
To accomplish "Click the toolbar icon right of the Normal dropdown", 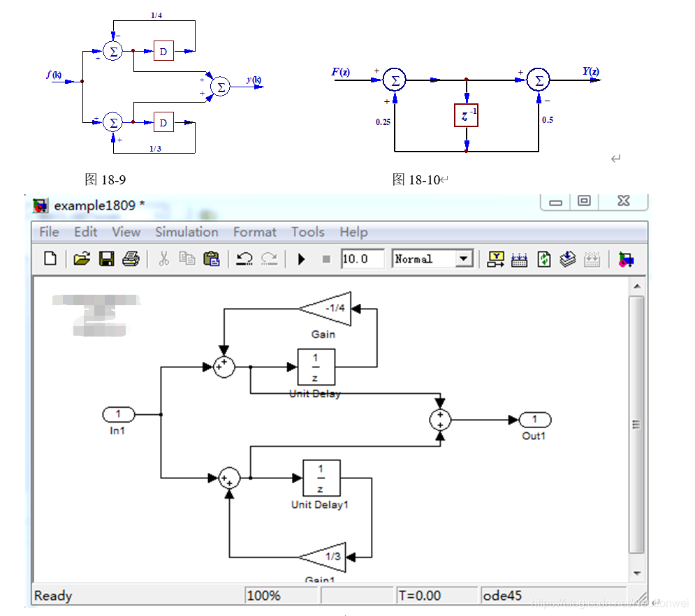I will [x=495, y=259].
